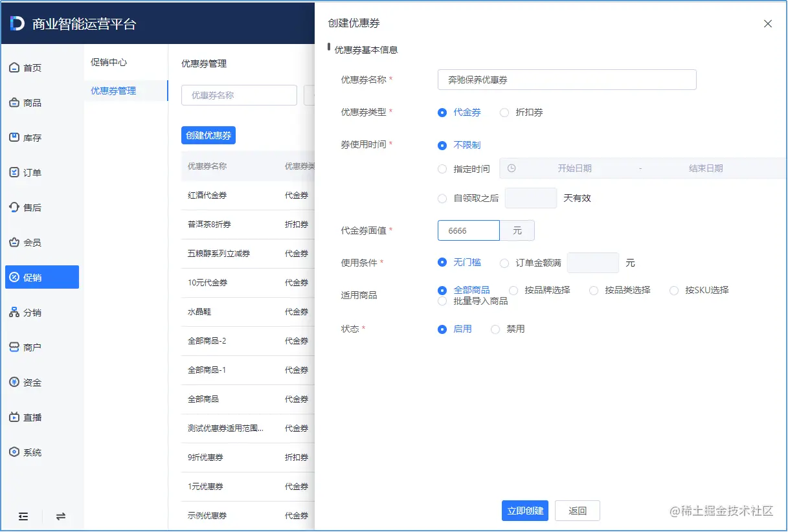The image size is (788, 532).
Task: Click the 优惠券名称 table column header
Action: coord(207,166)
